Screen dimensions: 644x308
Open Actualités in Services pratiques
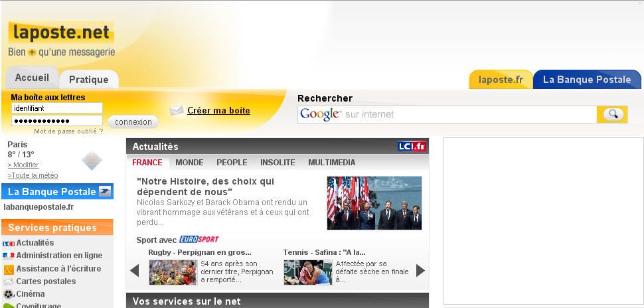pyautogui.click(x=35, y=243)
